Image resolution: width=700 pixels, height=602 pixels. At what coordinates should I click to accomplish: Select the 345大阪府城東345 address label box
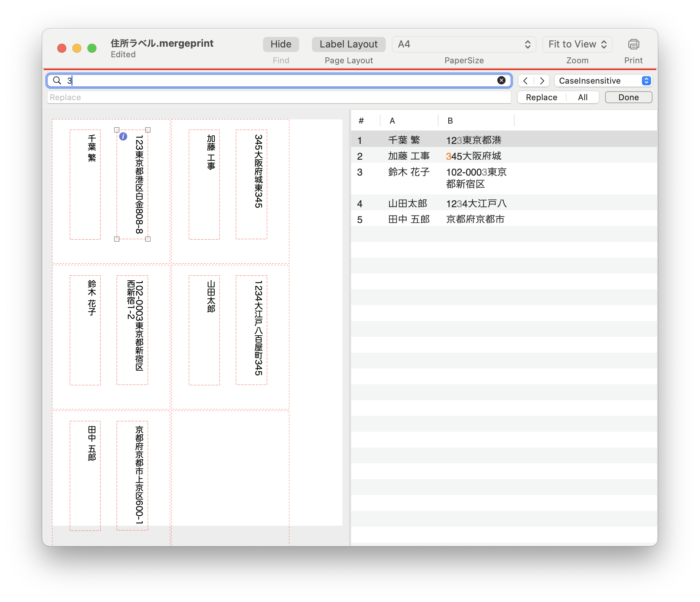tap(251, 185)
